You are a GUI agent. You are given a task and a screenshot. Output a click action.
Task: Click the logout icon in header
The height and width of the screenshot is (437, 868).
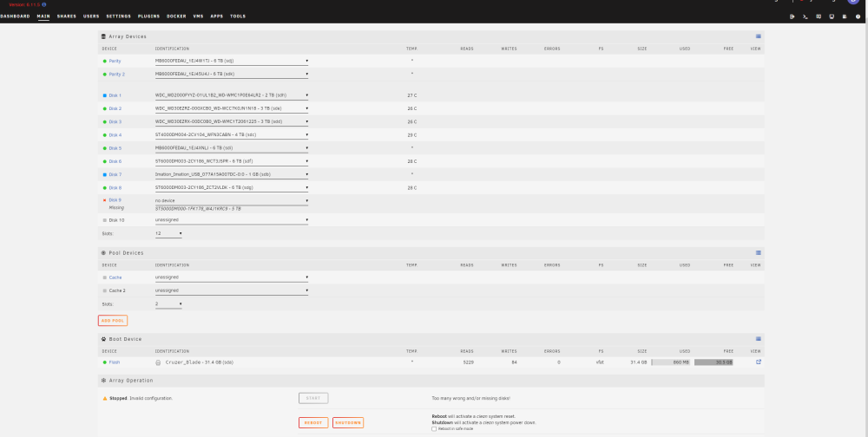[792, 16]
